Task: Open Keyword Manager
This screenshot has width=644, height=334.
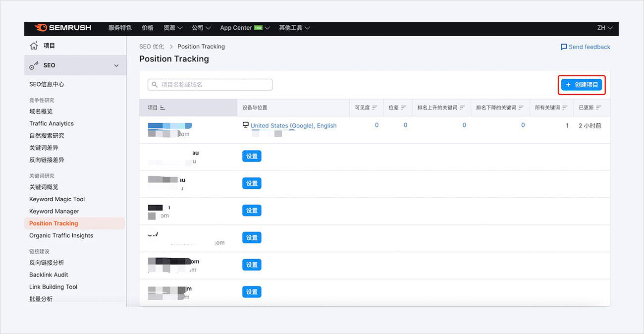Action: click(54, 211)
